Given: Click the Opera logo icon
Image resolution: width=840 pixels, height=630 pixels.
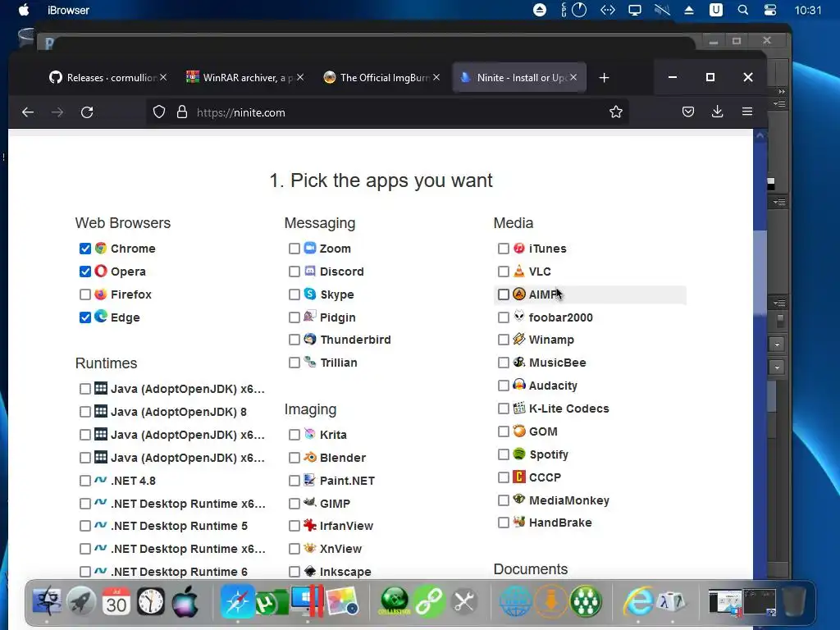Looking at the screenshot, I should pyautogui.click(x=101, y=271).
